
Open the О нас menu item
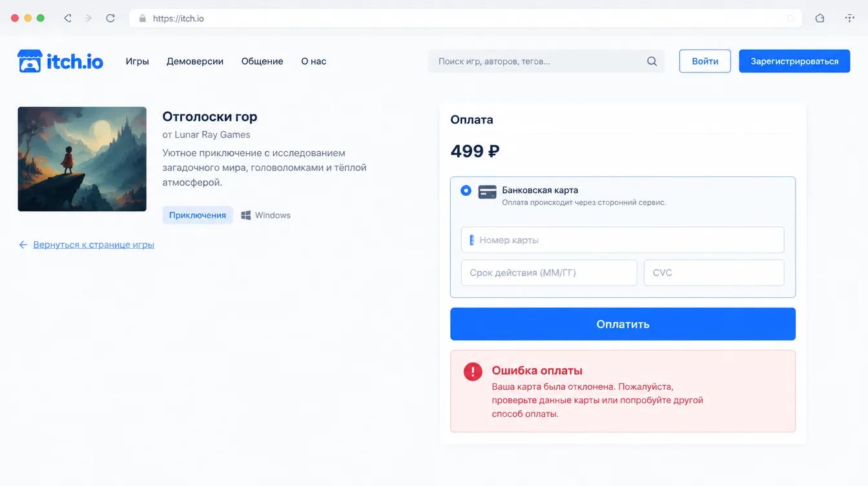click(314, 61)
